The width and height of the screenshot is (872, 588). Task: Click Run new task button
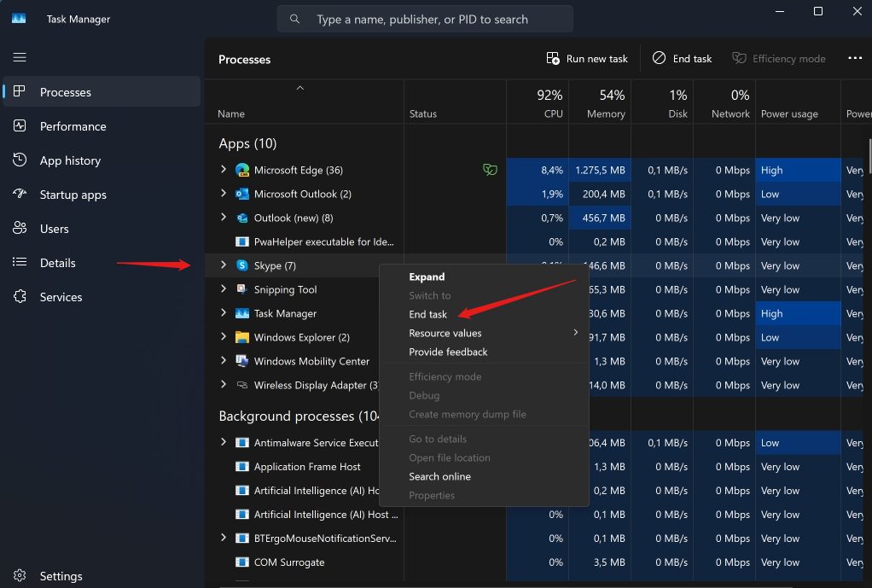point(587,59)
